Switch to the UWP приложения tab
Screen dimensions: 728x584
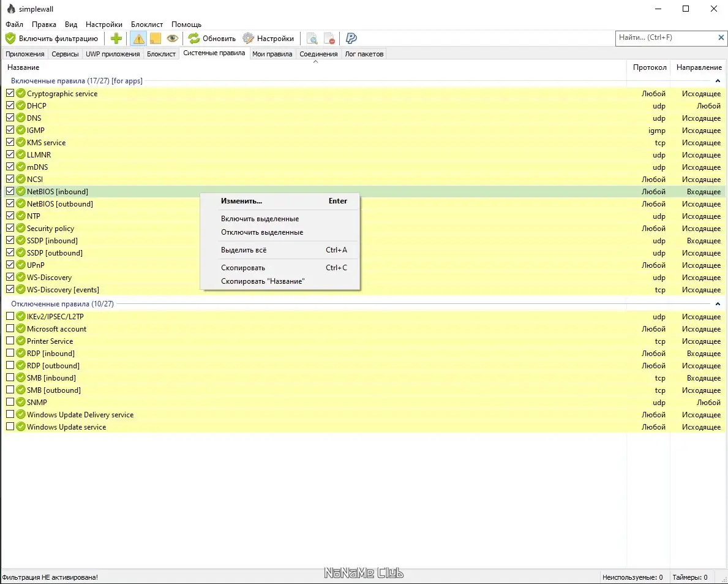[113, 54]
